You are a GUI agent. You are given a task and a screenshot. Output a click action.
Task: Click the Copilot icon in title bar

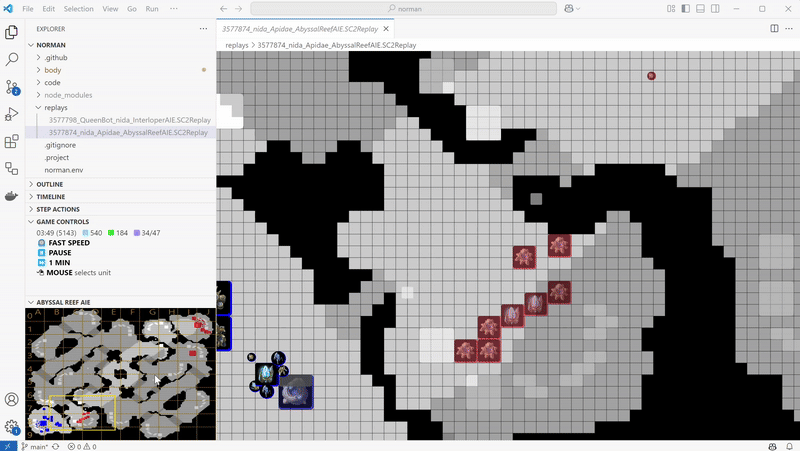(x=568, y=9)
